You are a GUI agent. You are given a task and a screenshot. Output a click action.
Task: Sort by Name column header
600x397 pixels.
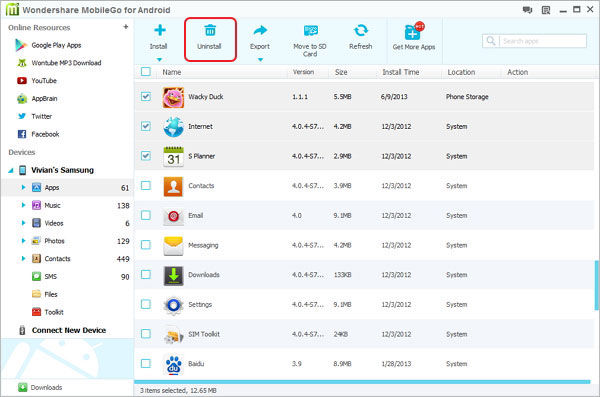coord(172,72)
